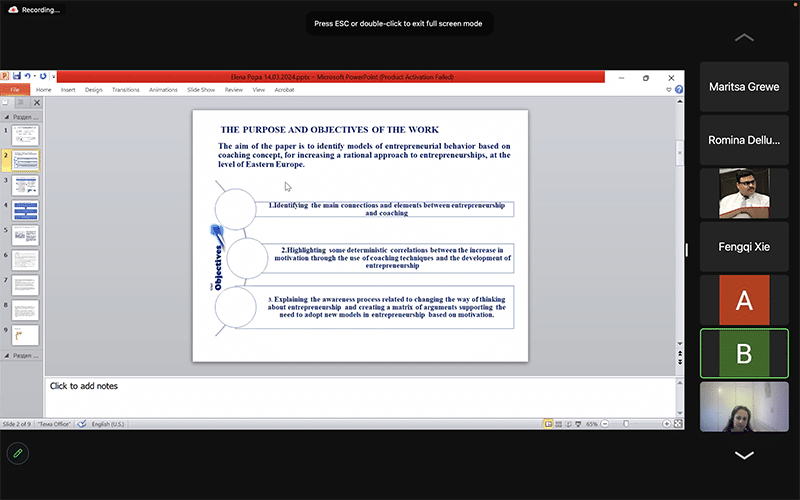Switch to Normal view button
This screenshot has height=500, width=800.
pos(549,424)
